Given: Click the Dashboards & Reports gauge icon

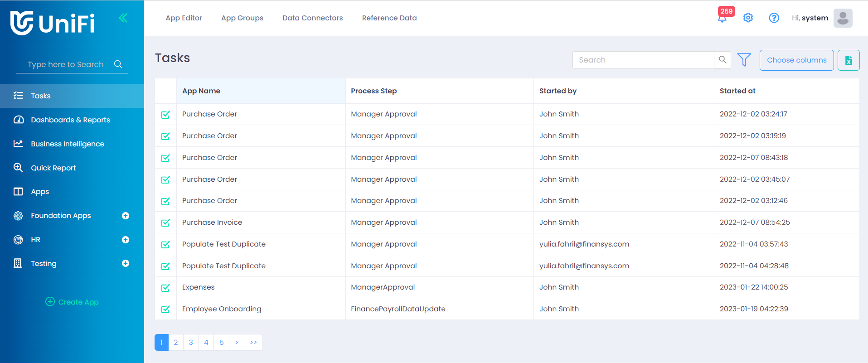Looking at the screenshot, I should pos(19,120).
